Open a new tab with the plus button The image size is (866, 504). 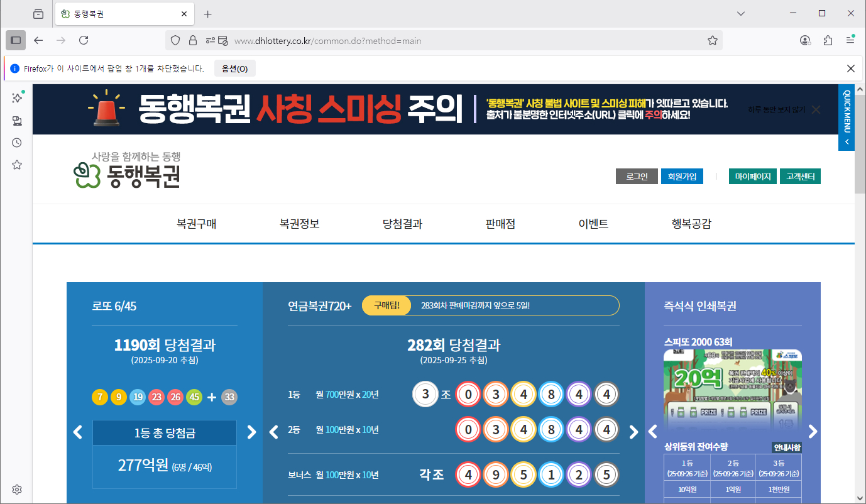(x=208, y=14)
